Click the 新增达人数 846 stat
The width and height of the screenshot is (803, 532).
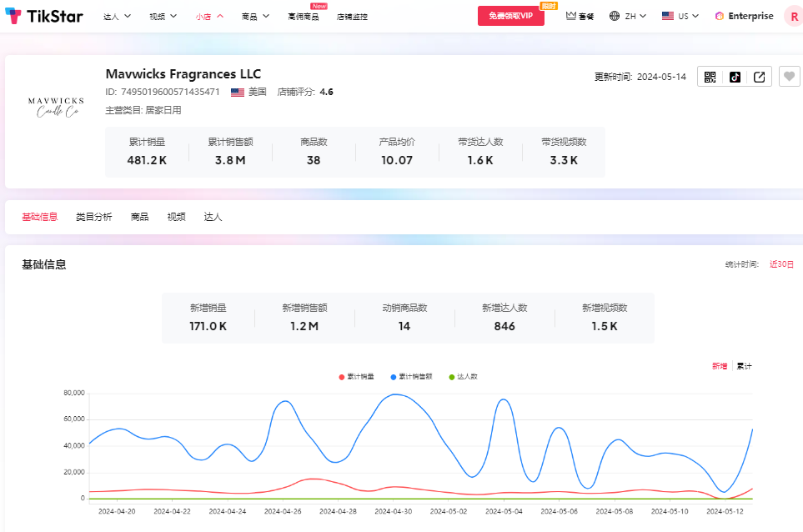click(x=504, y=318)
